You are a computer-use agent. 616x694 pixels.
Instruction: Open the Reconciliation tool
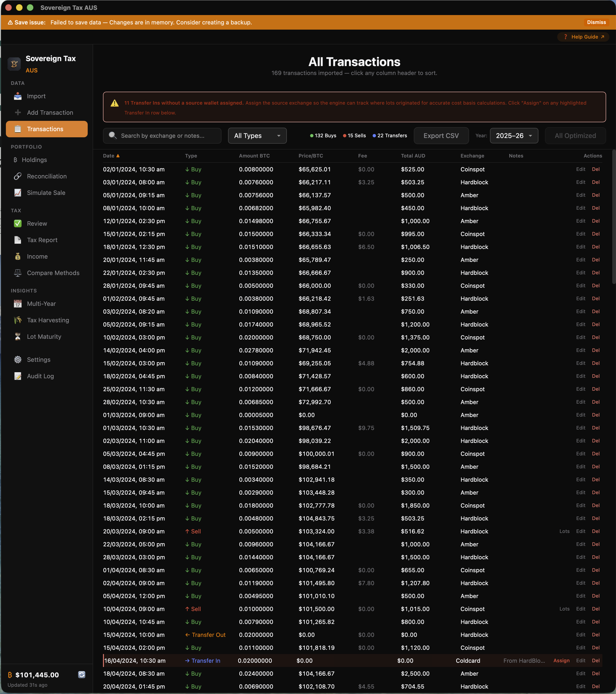click(47, 176)
